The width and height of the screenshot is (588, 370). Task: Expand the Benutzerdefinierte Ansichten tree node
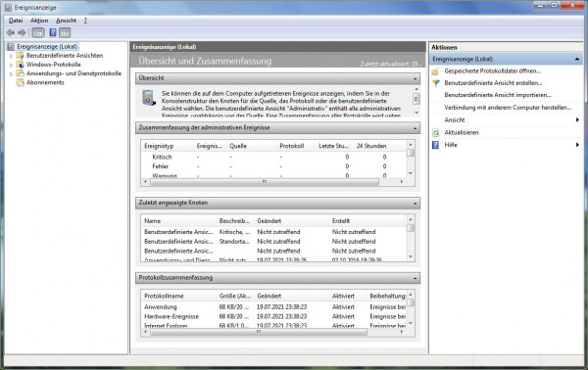[11, 56]
